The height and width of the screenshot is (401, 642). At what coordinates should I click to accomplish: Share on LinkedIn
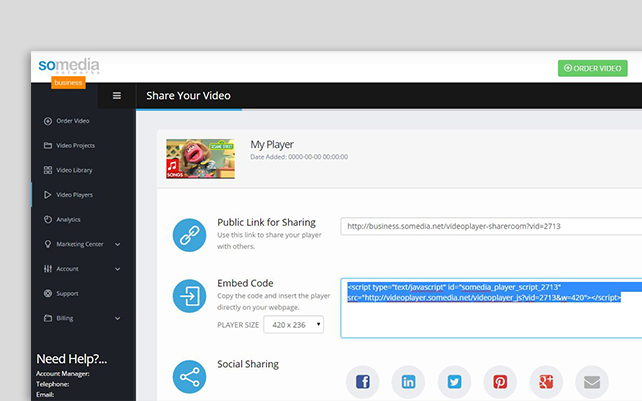pos(408,382)
